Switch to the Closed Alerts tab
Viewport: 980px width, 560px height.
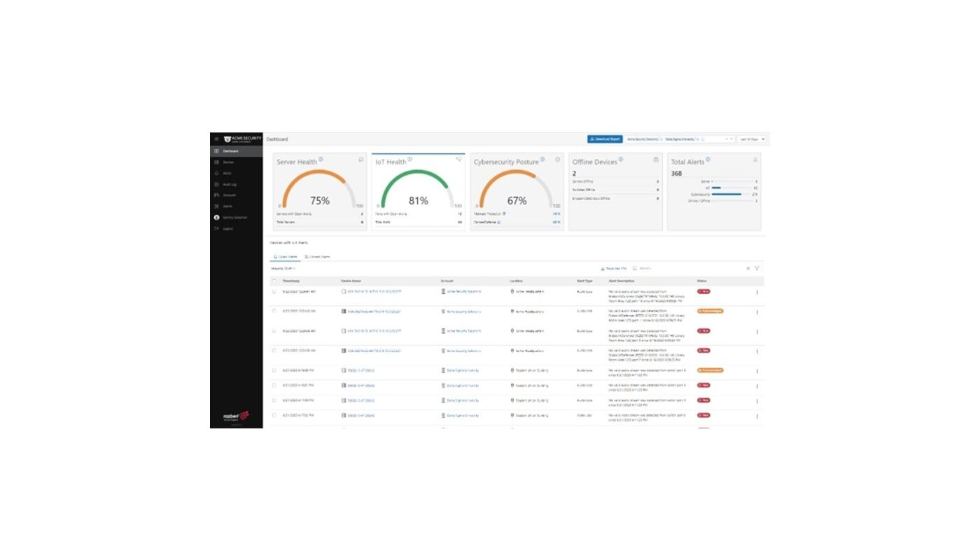318,257
